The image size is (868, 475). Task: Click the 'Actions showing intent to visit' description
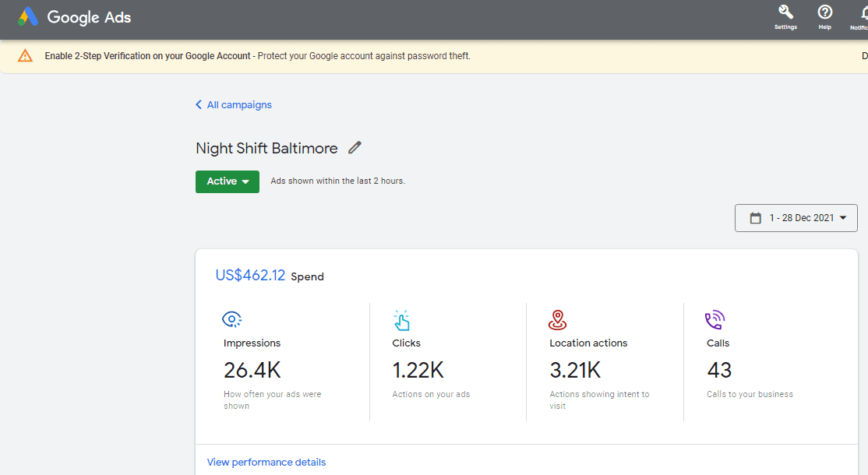(x=599, y=399)
